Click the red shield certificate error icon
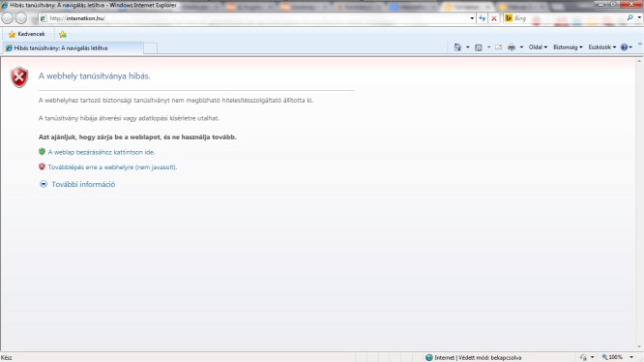The image size is (644, 362). point(19,77)
